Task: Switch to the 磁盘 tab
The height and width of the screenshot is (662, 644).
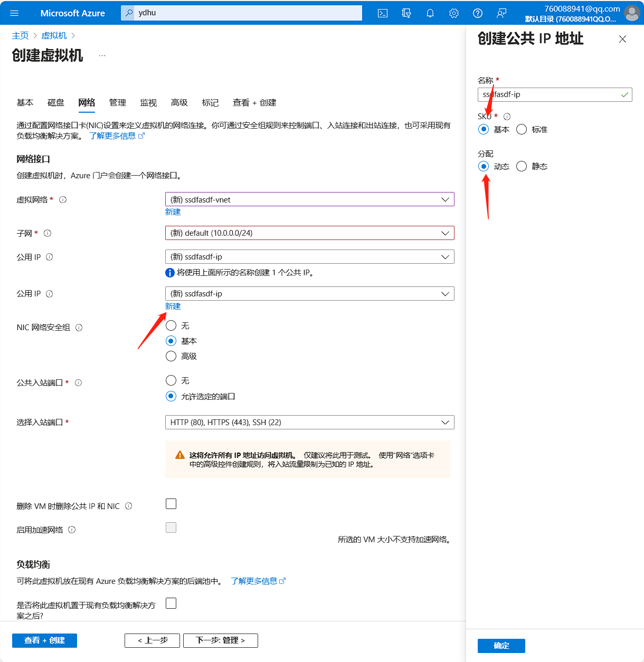Action: tap(56, 102)
